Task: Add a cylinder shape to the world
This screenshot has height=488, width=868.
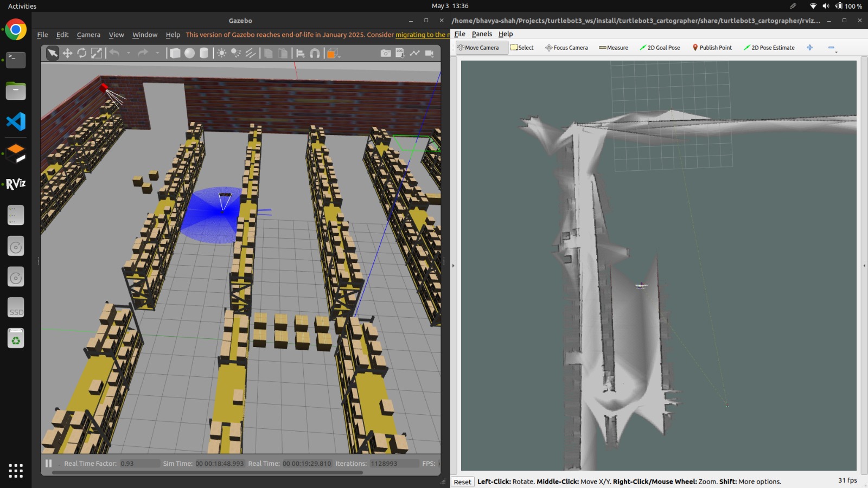Action: [x=204, y=53]
